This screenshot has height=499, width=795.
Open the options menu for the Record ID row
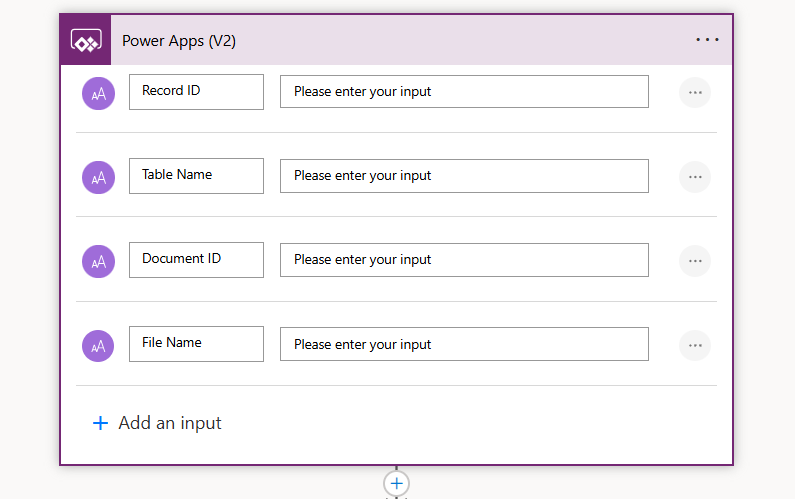(x=695, y=92)
